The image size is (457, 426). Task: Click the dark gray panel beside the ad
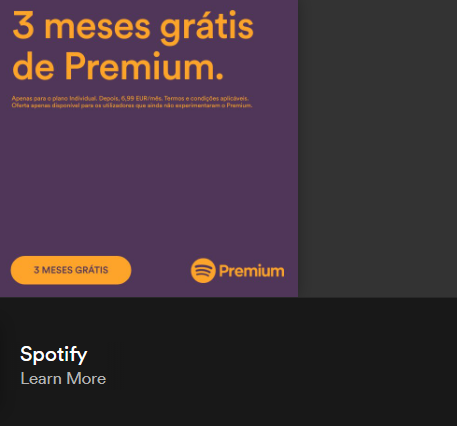pyautogui.click(x=377, y=148)
